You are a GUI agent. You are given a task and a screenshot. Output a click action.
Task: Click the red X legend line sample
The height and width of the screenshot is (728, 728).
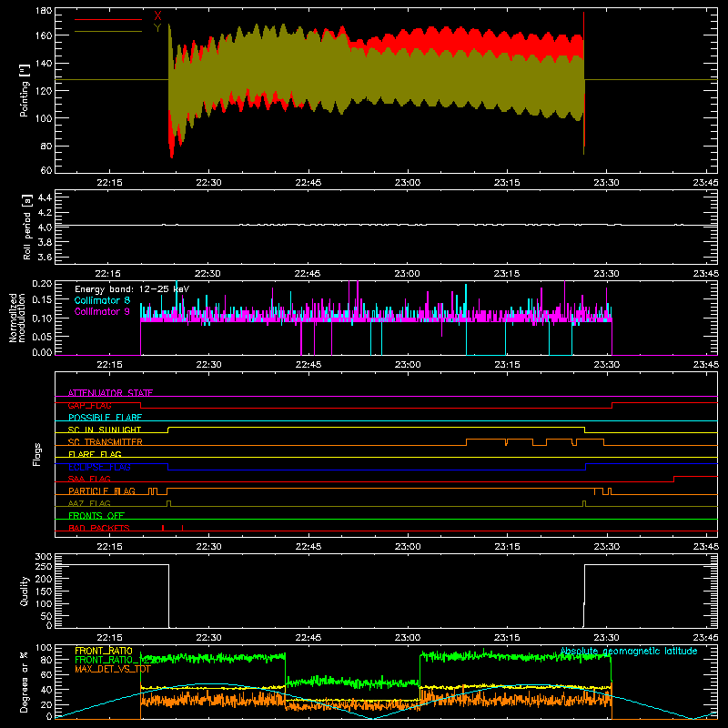click(108, 19)
